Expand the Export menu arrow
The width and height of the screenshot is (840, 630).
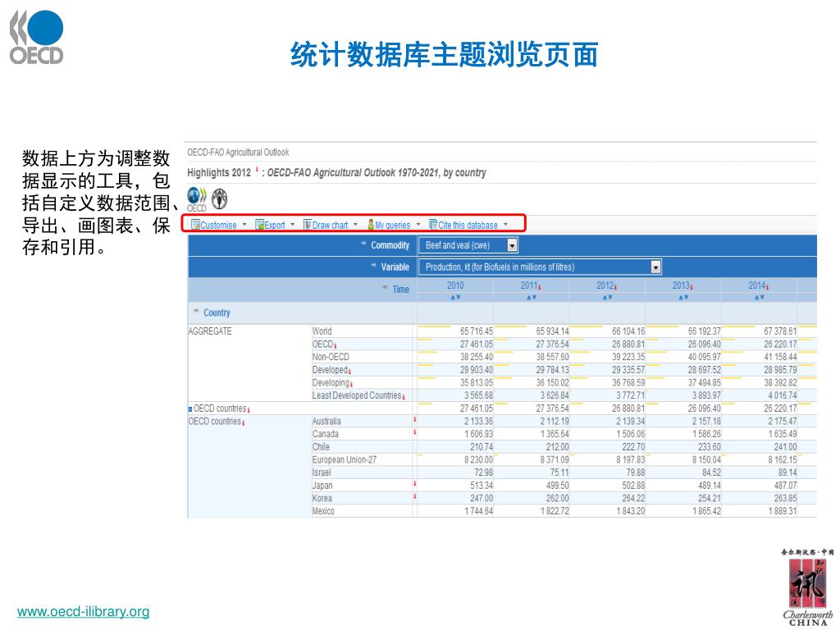click(293, 225)
